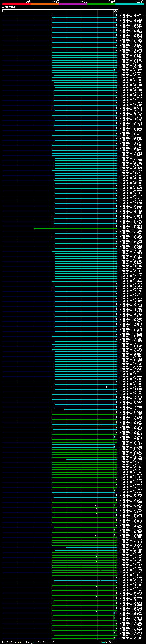This screenshot has height=644, width=146.
Task: Select label UniRef100_Q38HV3
Action: pyautogui.click(x=131, y=98)
